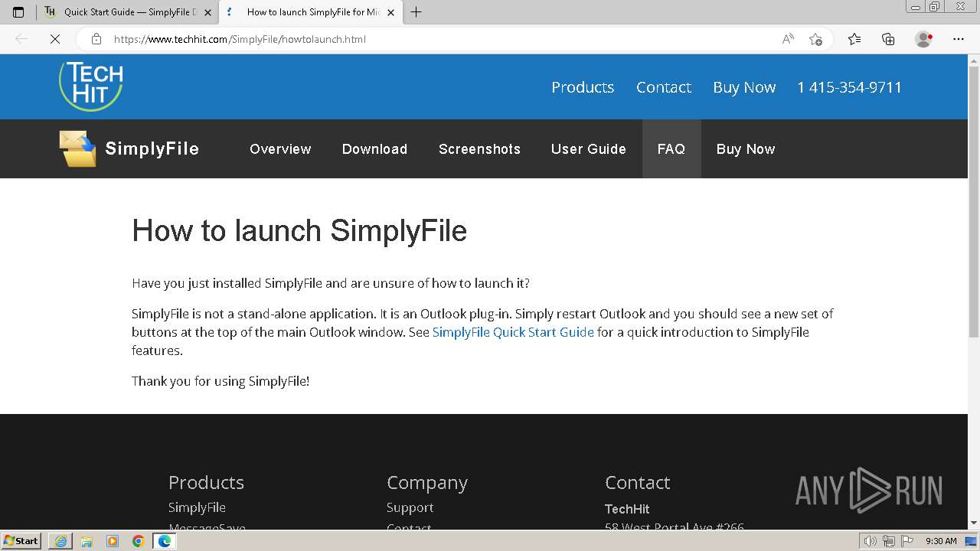Image resolution: width=980 pixels, height=551 pixels.
Task: Click the network tray icon
Action: click(x=889, y=541)
